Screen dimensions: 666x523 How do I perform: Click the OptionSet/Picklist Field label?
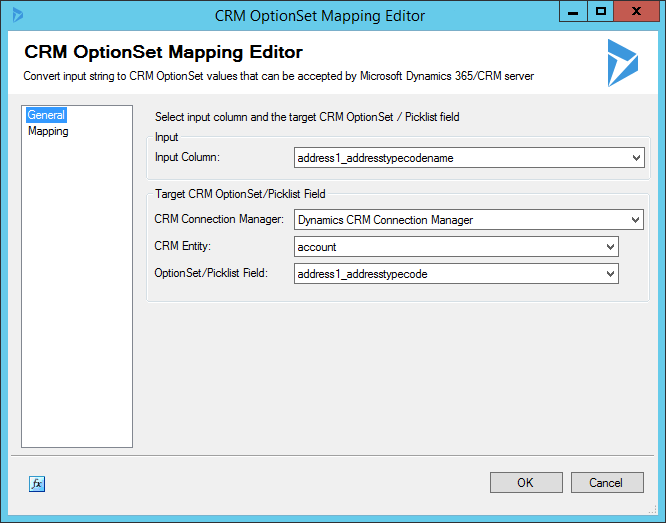[x=211, y=273]
